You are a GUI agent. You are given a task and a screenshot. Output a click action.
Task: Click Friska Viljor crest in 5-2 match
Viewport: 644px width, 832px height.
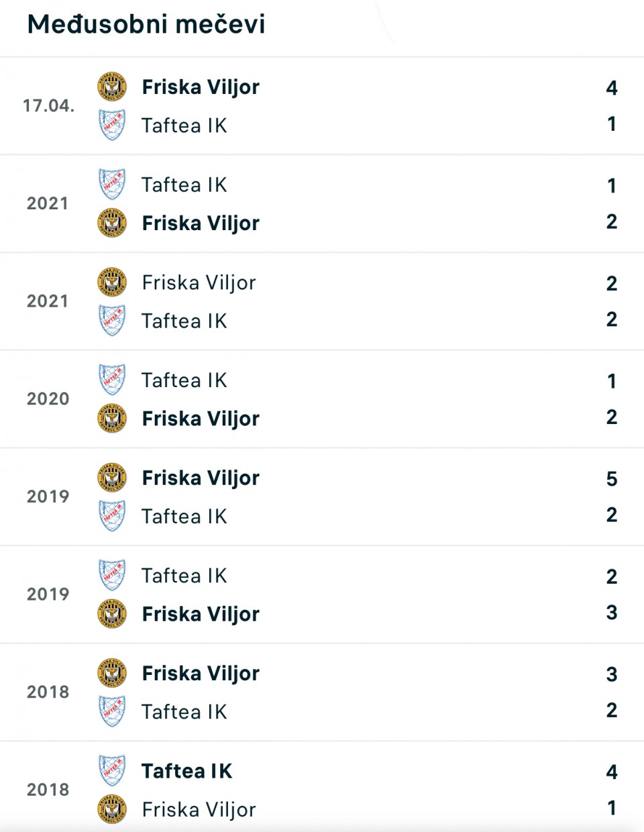[112, 478]
